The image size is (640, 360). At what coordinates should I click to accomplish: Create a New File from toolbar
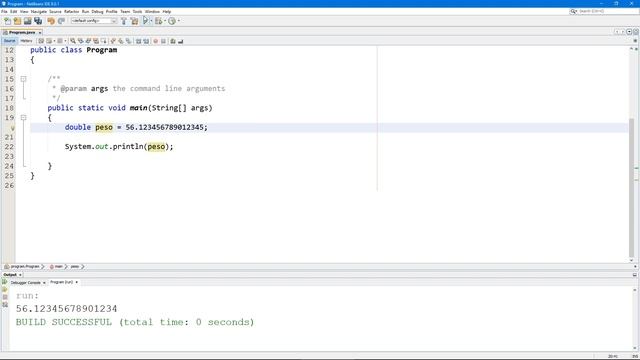(x=7, y=21)
